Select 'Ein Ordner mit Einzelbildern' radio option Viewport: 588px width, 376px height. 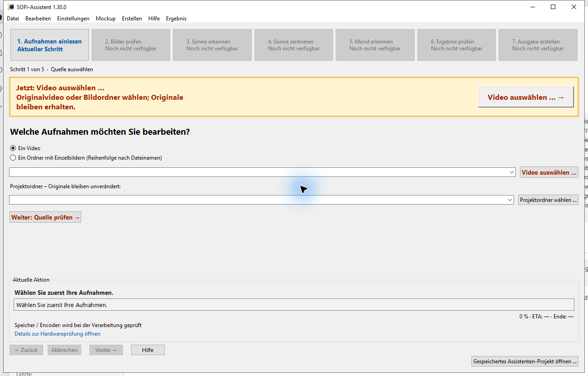[x=13, y=158]
